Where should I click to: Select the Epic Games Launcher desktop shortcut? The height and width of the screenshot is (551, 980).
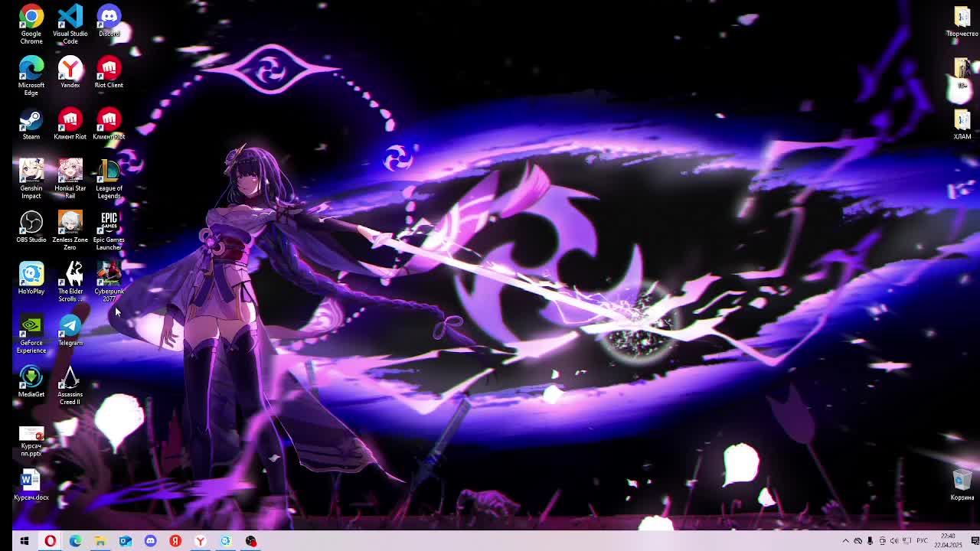[x=109, y=230]
